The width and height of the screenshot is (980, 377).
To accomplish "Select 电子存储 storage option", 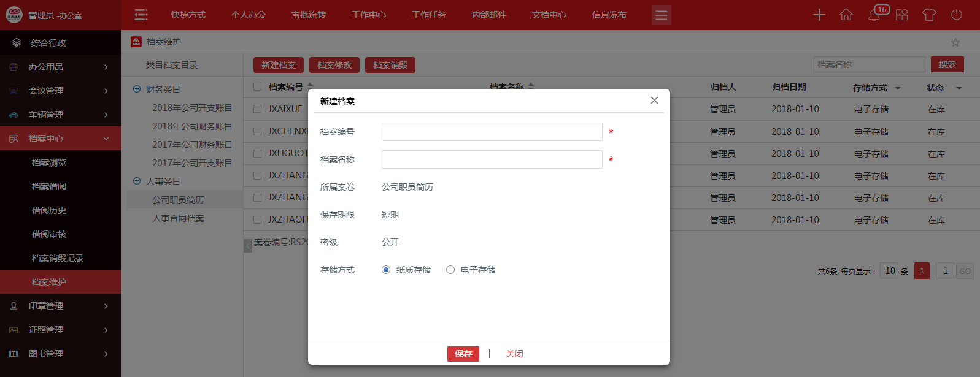I will click(450, 270).
